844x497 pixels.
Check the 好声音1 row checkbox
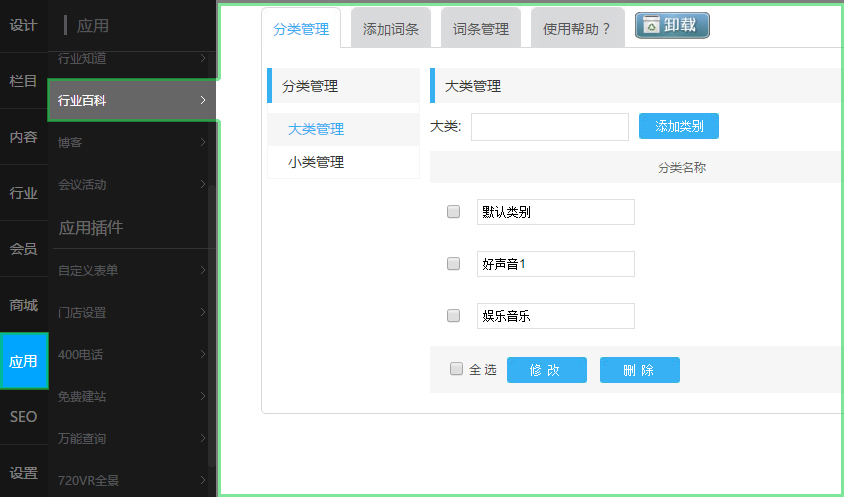pyautogui.click(x=453, y=264)
